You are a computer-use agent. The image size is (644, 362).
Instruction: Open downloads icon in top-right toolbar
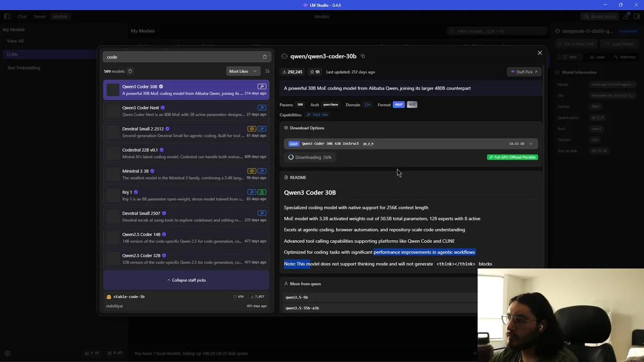coord(626,17)
